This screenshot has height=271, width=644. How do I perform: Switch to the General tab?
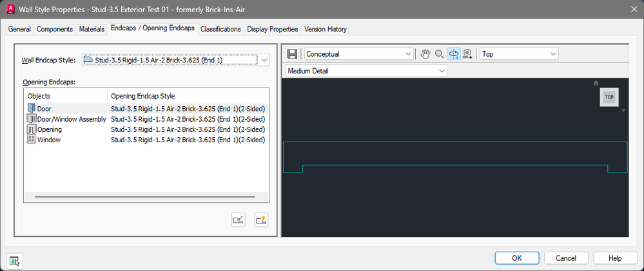(19, 29)
